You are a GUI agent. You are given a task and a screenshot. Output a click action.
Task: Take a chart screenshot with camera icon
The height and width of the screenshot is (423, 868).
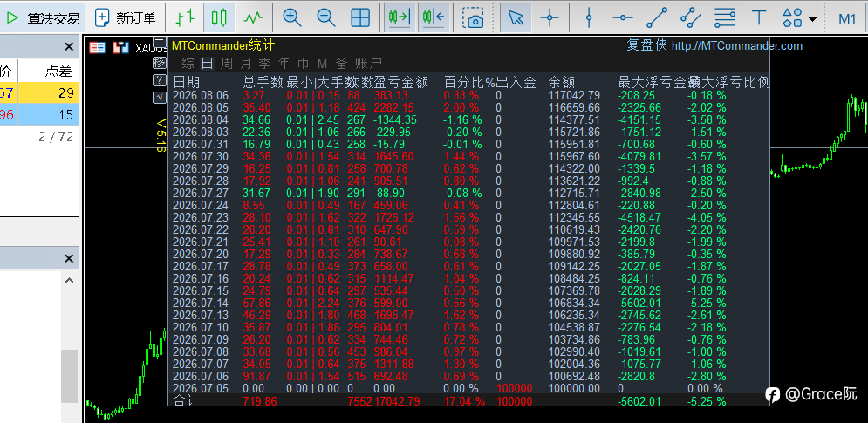pos(474,17)
